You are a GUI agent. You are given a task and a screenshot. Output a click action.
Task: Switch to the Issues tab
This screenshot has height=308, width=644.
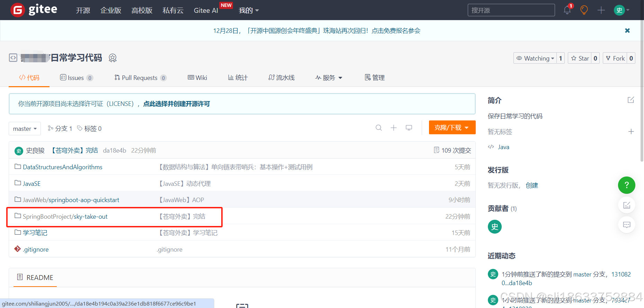[x=77, y=78]
